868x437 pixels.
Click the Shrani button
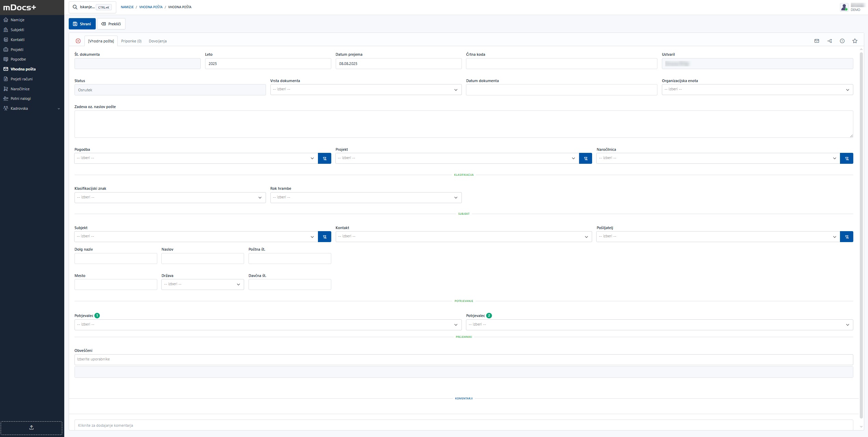click(x=82, y=24)
